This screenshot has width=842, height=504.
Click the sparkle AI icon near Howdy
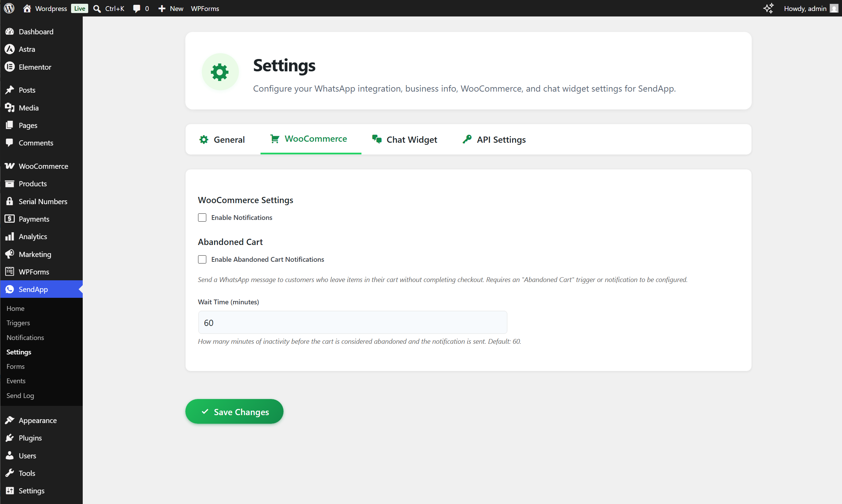coord(768,8)
